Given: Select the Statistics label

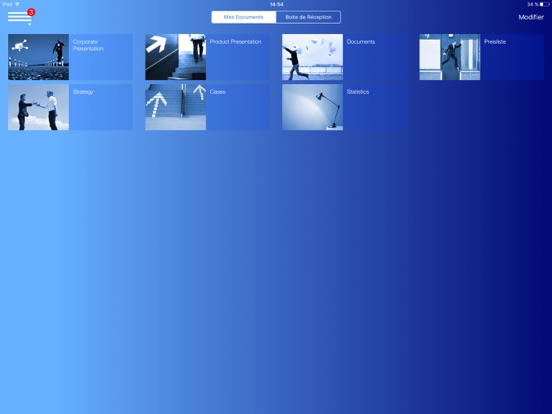Looking at the screenshot, I should (x=358, y=92).
